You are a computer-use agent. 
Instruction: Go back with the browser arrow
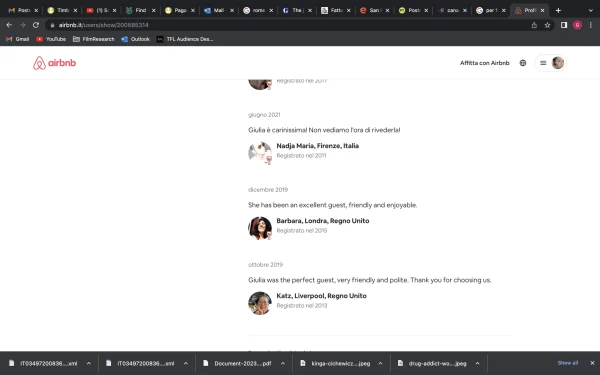tap(9, 25)
